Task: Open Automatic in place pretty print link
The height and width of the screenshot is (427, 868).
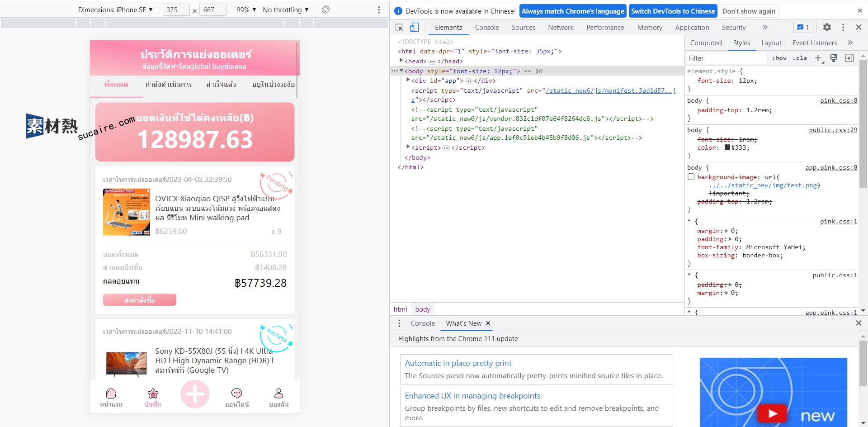Action: [458, 363]
